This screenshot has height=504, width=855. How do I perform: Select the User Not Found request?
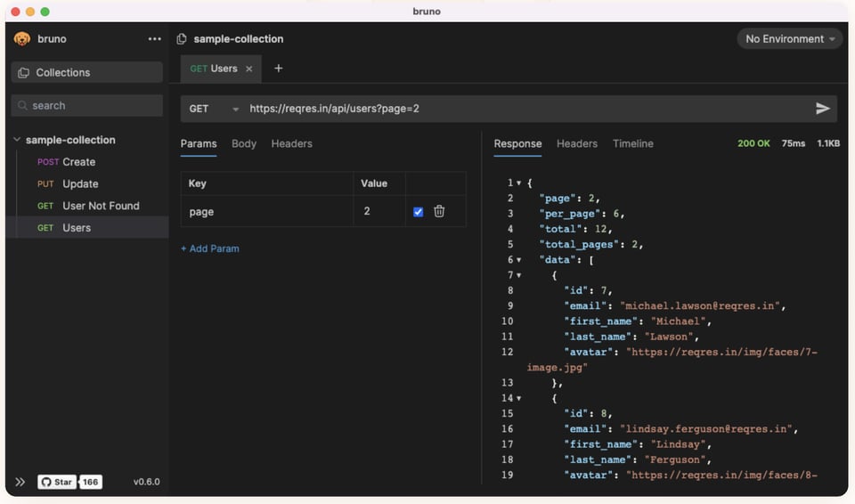[x=100, y=206]
